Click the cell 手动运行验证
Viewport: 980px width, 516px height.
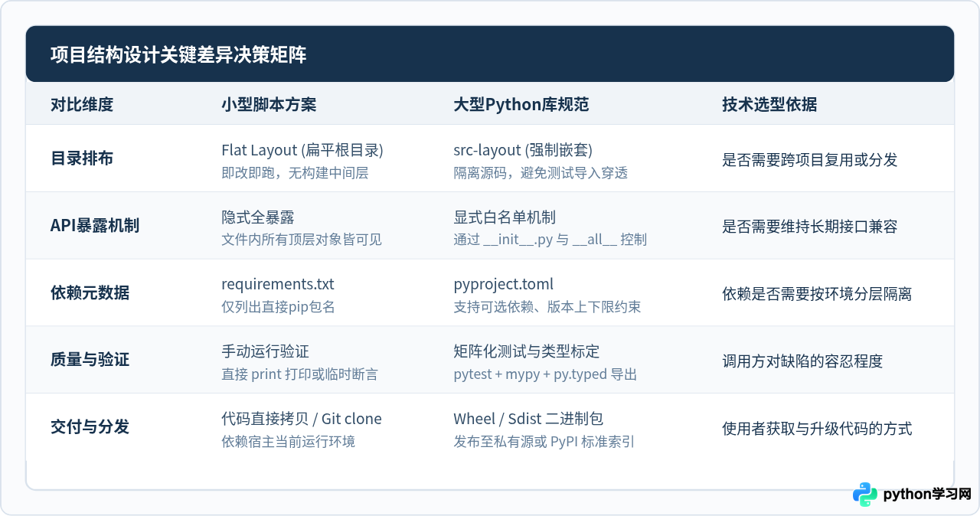click(x=265, y=351)
